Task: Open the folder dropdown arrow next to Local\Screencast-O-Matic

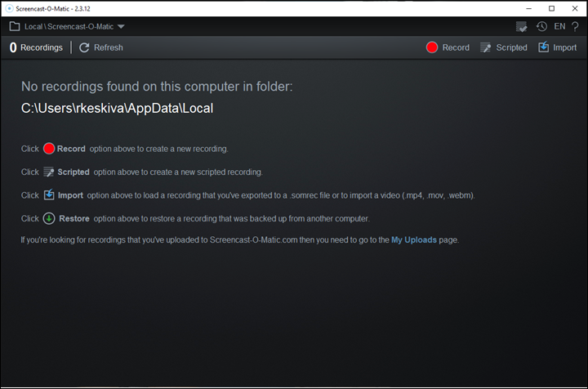Action: 121,27
